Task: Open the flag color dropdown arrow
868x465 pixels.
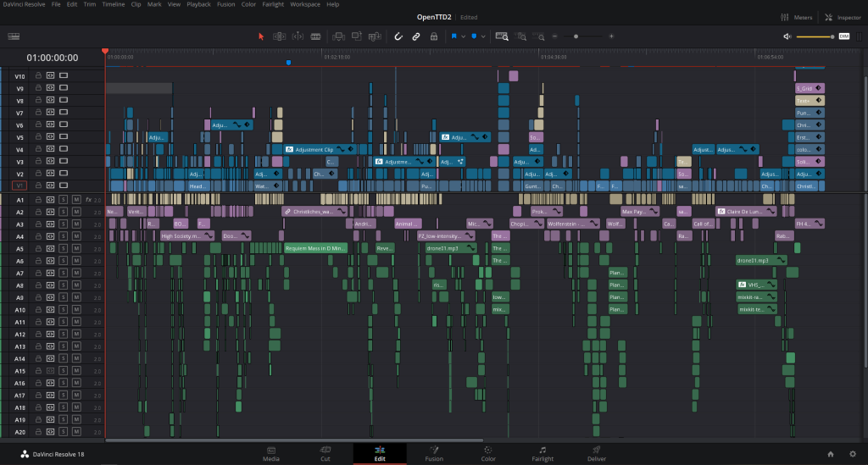Action: click(464, 36)
